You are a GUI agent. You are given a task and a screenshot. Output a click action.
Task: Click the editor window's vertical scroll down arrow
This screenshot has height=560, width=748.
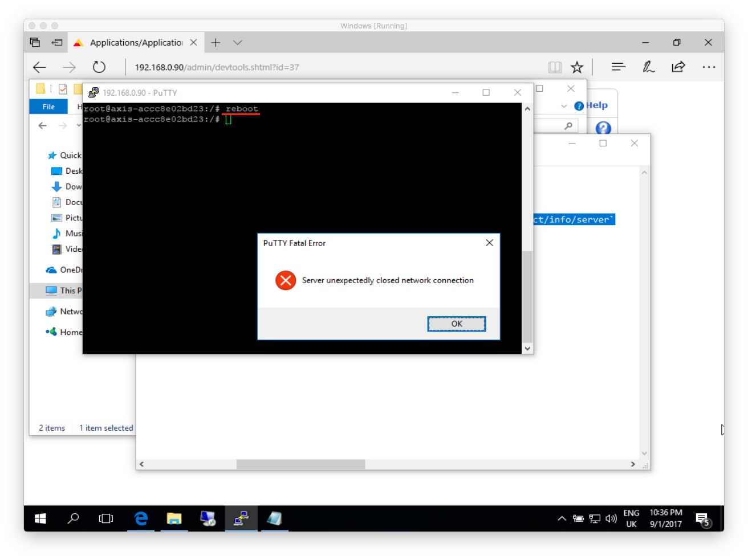(644, 454)
